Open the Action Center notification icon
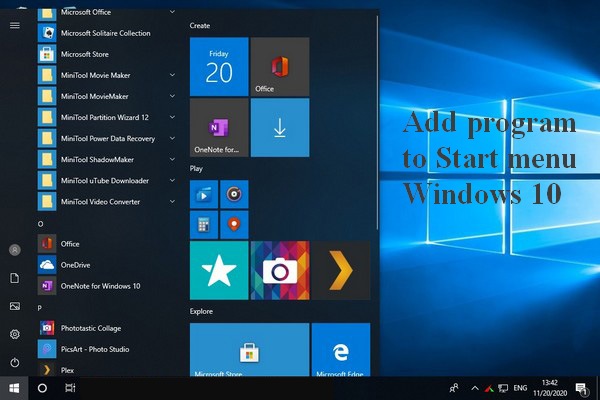600x400 pixels. pos(582,389)
